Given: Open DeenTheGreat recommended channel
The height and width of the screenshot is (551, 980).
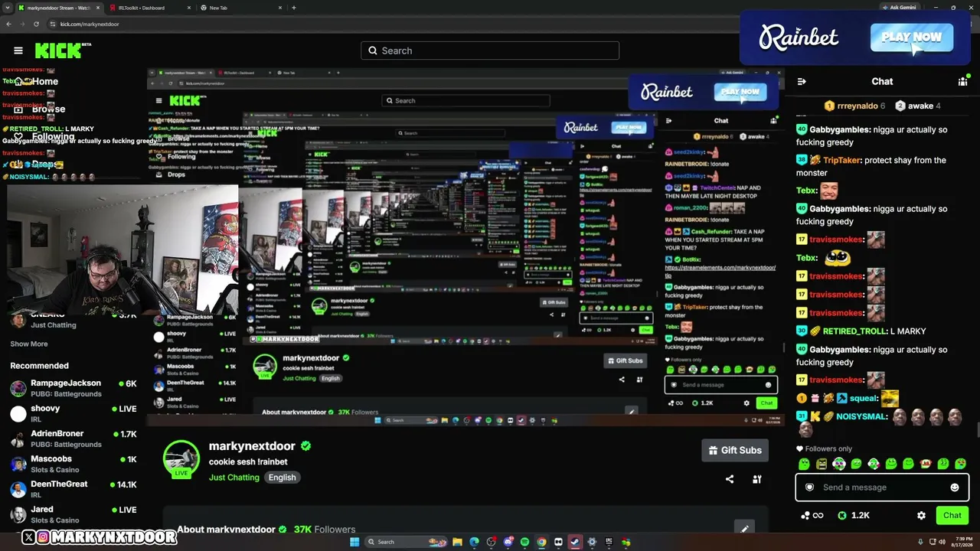Looking at the screenshot, I should pyautogui.click(x=73, y=489).
